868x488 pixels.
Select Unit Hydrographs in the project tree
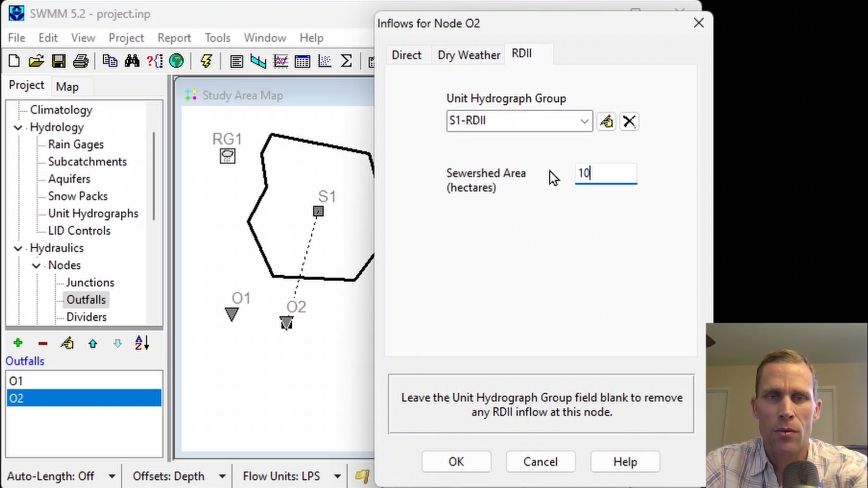point(93,214)
